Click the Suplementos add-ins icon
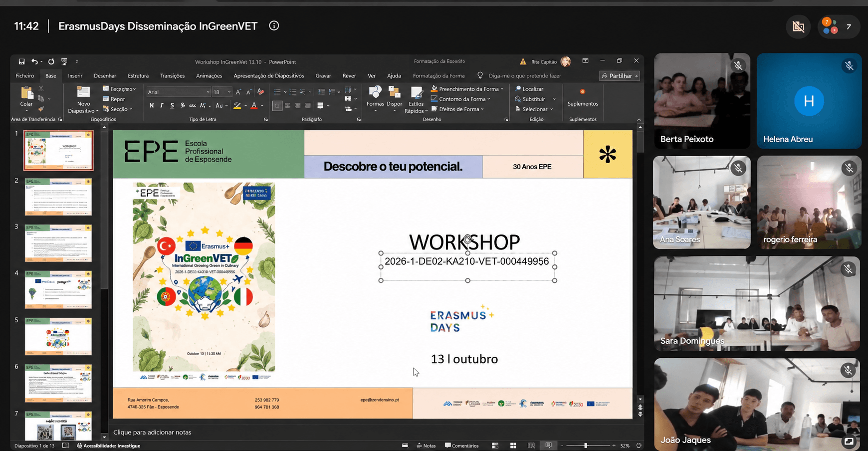Image resolution: width=868 pixels, height=451 pixels. click(583, 97)
